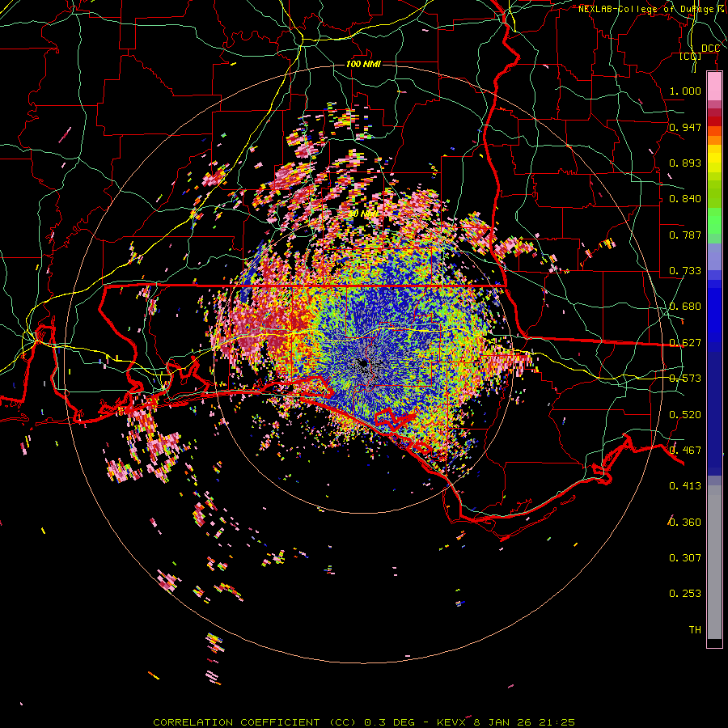Click the 0.947 scale value
This screenshot has height=728, width=728.
[x=685, y=127]
